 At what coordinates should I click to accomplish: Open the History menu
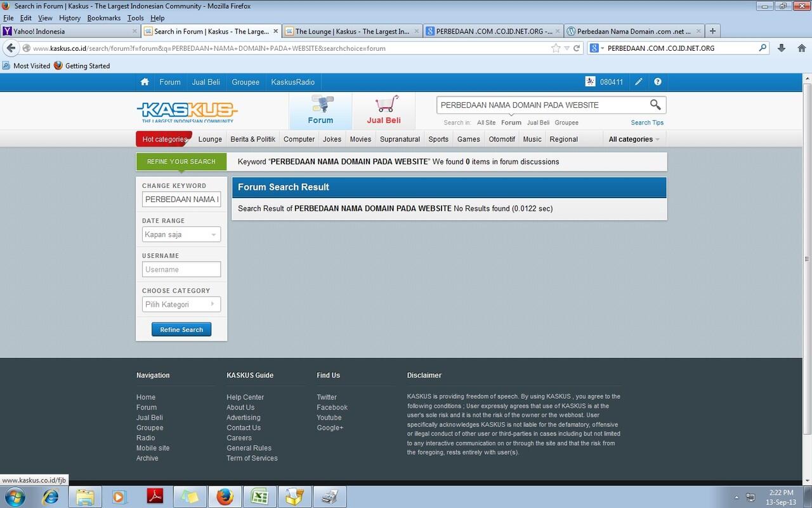(70, 18)
